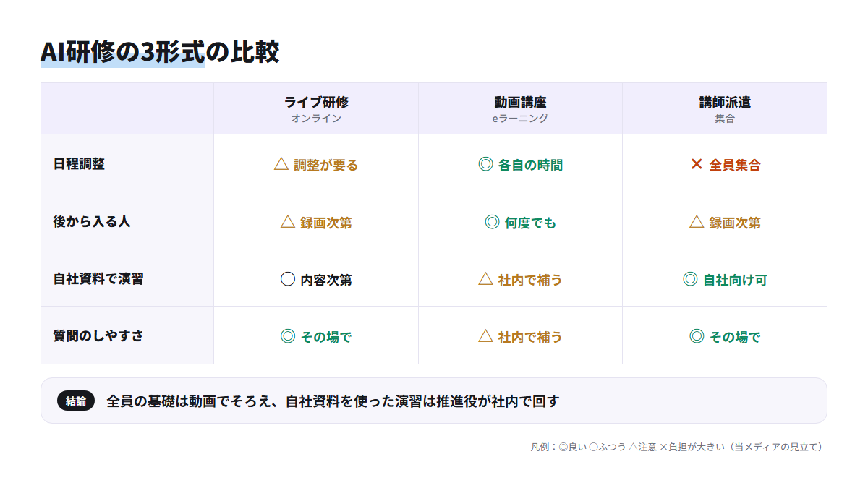The height and width of the screenshot is (488, 868).
Task: Click 社内で補う in 自社資料で演習 row
Action: pyautogui.click(x=530, y=280)
